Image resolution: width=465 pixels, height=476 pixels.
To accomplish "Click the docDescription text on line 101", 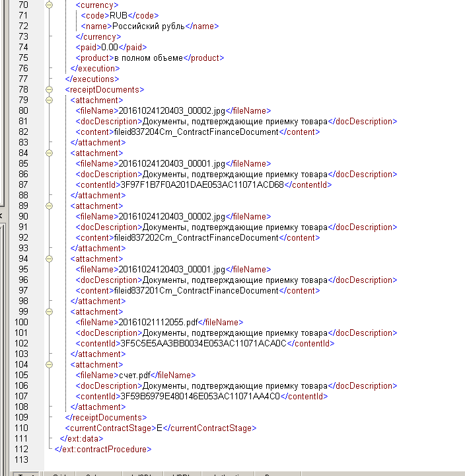I will point(235,333).
